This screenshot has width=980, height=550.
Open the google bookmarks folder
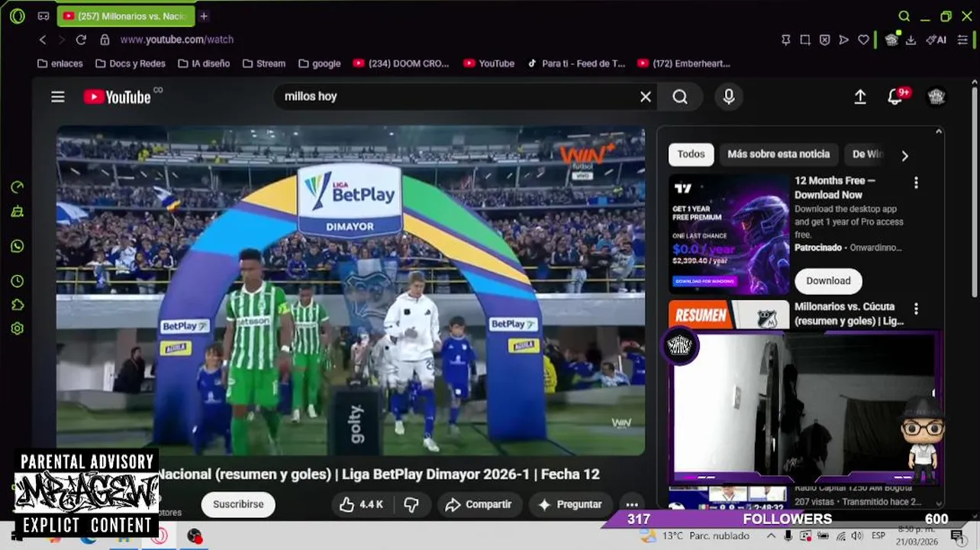click(319, 63)
